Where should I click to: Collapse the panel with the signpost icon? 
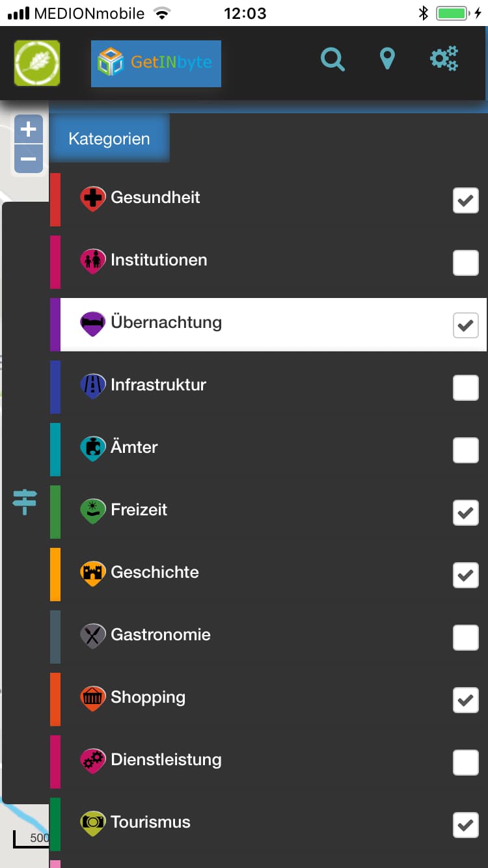(x=24, y=501)
